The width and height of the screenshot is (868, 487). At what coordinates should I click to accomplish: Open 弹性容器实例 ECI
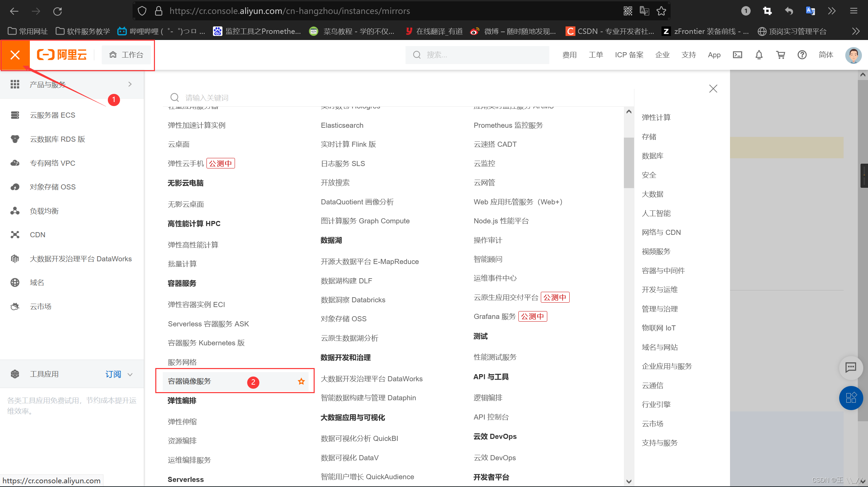[196, 305]
